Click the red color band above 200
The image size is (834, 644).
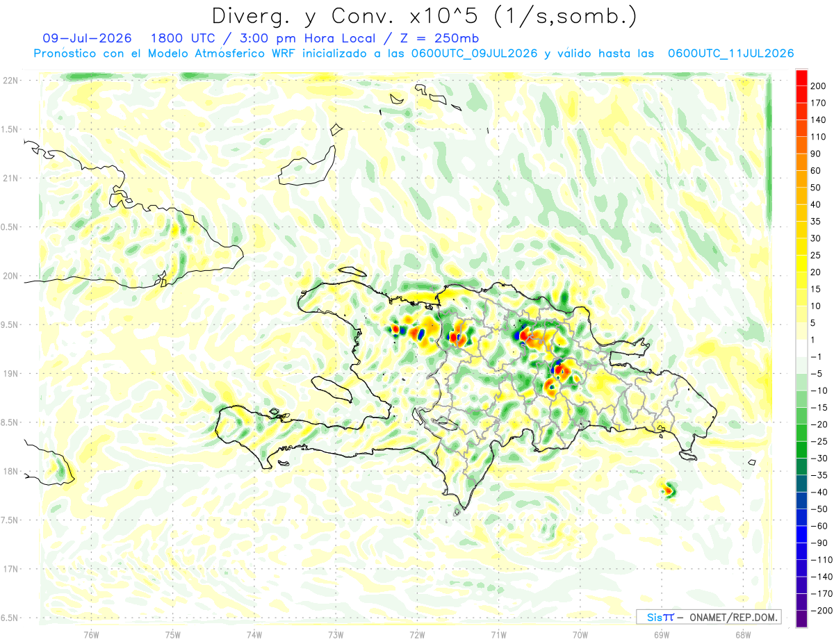(801, 78)
